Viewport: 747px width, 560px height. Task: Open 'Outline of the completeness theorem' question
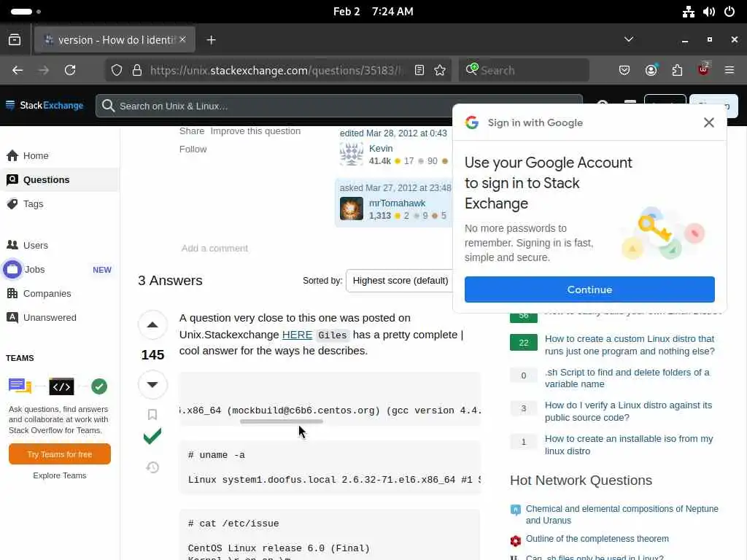point(597,539)
